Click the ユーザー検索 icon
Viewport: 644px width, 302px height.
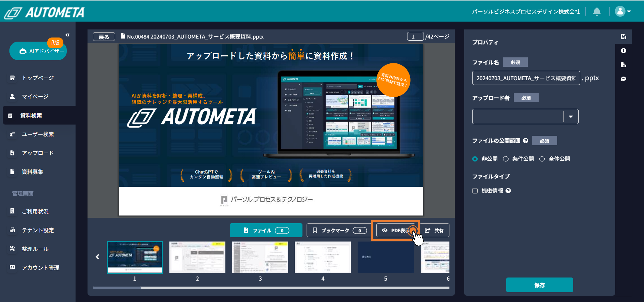12,134
